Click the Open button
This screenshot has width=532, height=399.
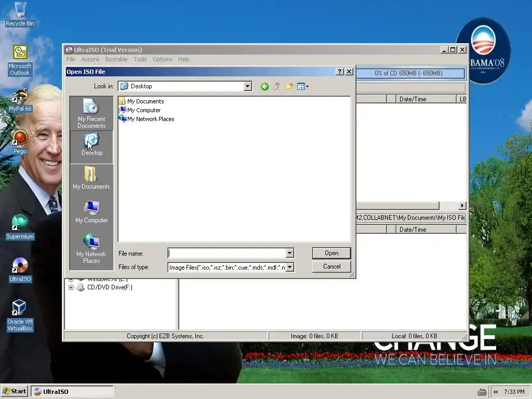click(331, 253)
